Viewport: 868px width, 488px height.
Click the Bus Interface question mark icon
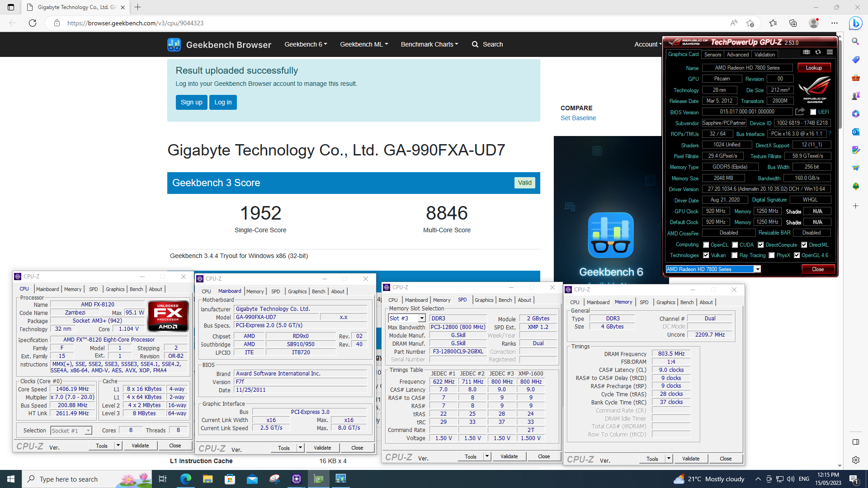830,134
